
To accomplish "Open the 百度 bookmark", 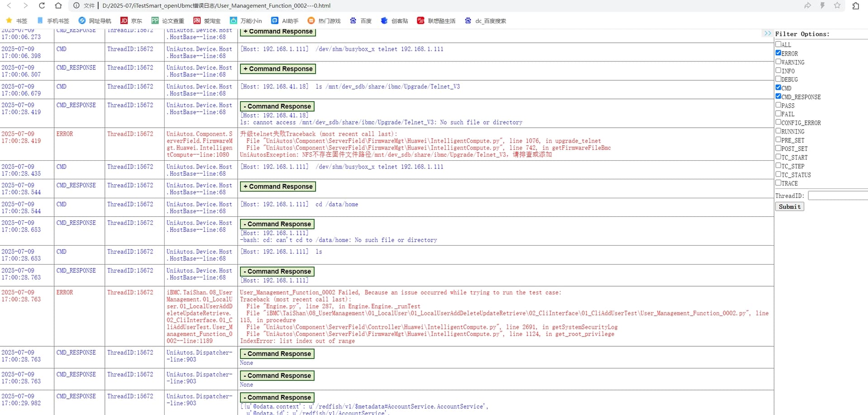I will click(361, 21).
